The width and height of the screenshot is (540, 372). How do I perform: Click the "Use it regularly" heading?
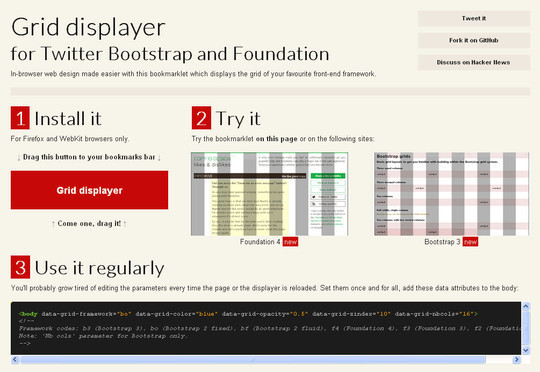100,268
